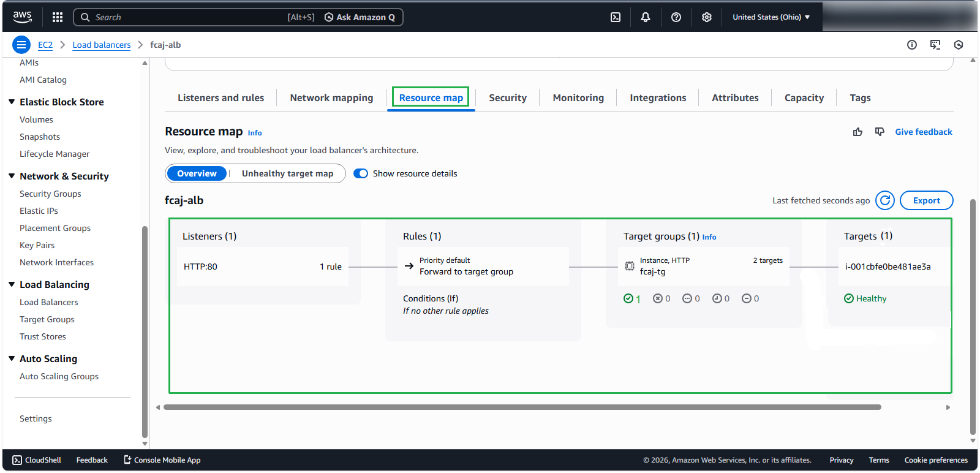Open Resource map Info link

[255, 133]
